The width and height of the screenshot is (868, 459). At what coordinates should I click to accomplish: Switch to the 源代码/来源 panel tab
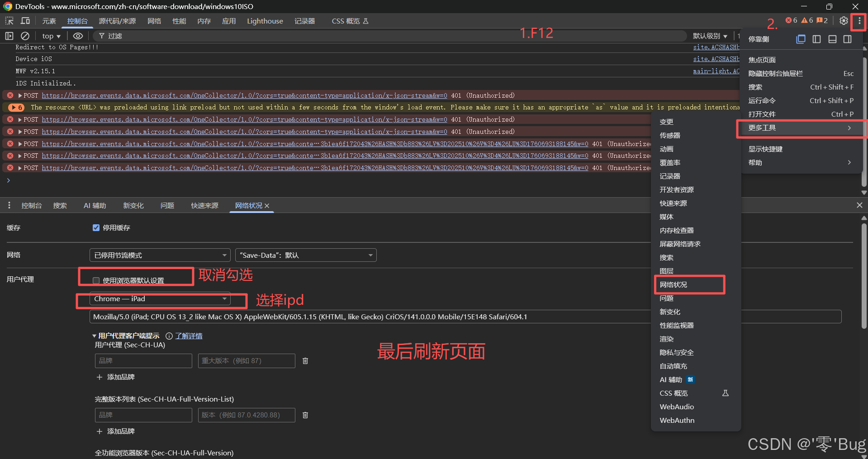point(118,21)
